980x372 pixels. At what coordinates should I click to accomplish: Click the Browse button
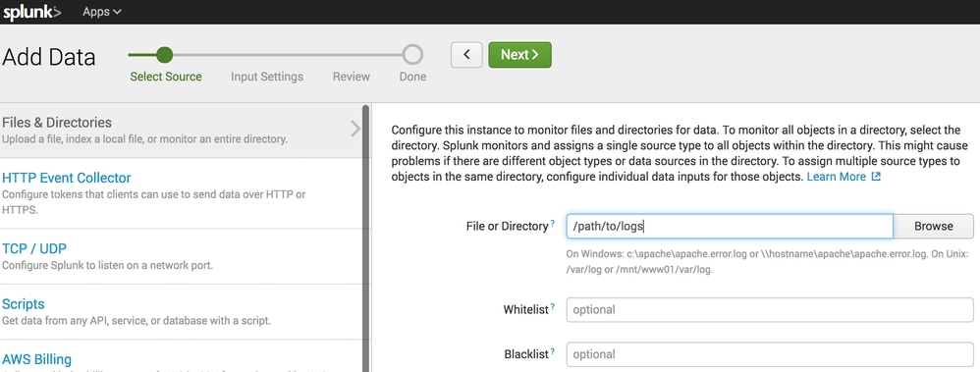coord(933,227)
